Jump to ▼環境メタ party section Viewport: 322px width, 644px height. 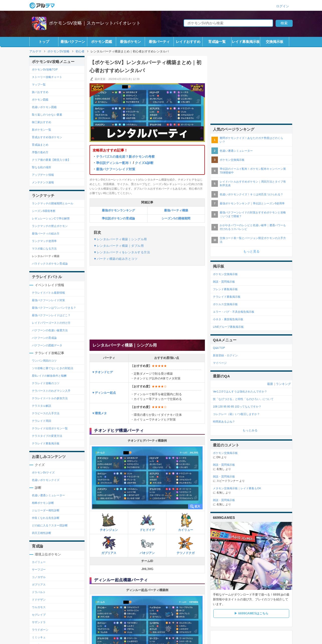pyautogui.click(x=99, y=413)
